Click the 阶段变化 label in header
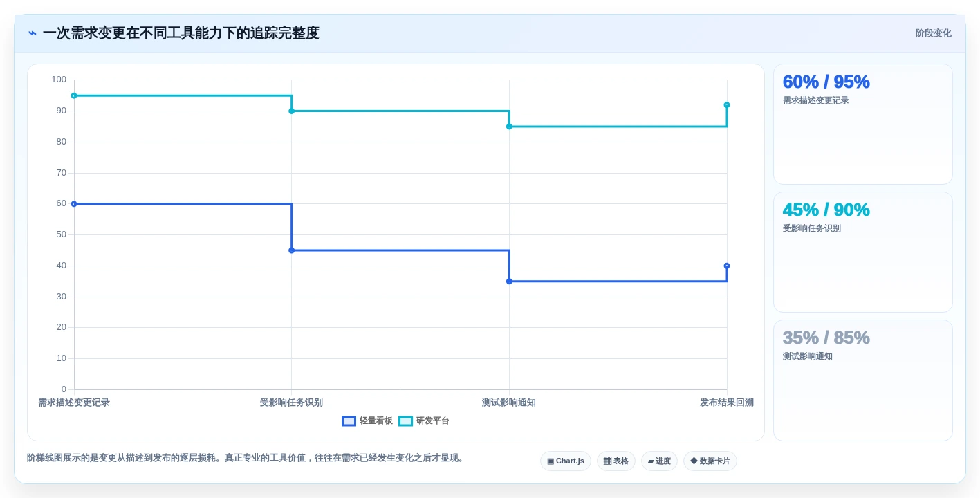 pos(933,33)
